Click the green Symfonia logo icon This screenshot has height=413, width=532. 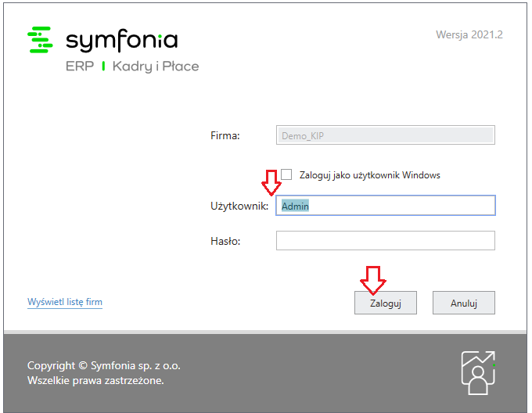(x=40, y=40)
